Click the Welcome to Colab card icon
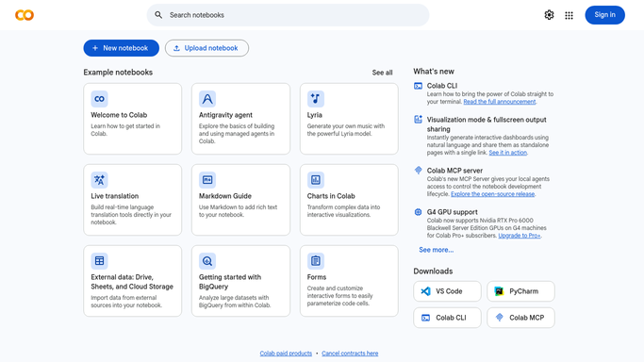 pyautogui.click(x=99, y=99)
